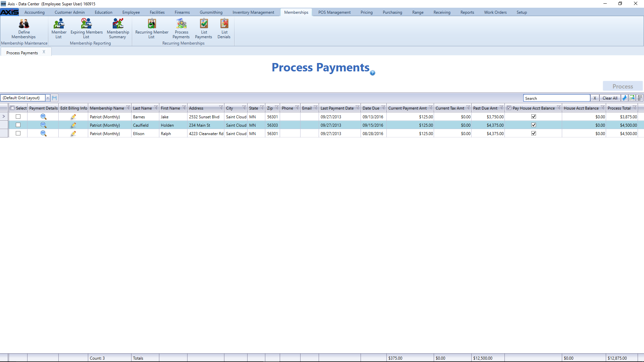
Task: Click the AXIS logo button
Action: 9,12
